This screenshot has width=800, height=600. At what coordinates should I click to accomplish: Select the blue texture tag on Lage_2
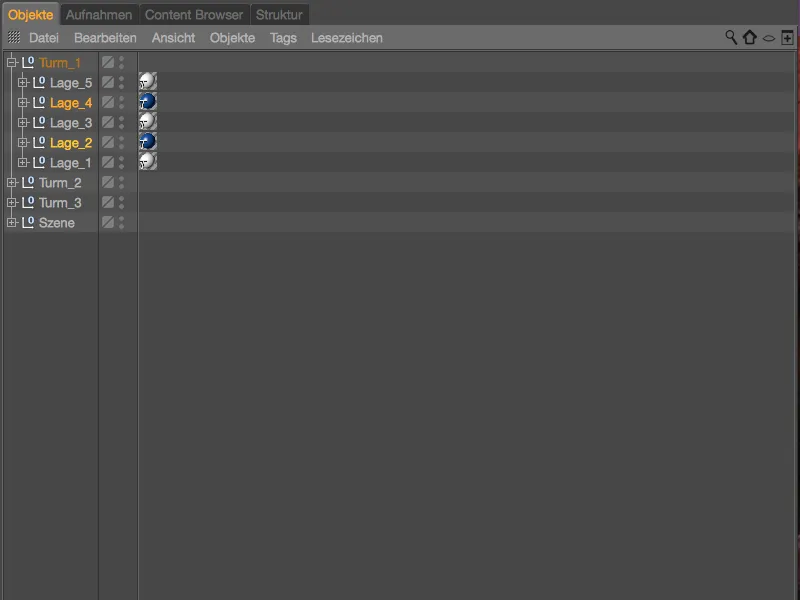point(147,141)
